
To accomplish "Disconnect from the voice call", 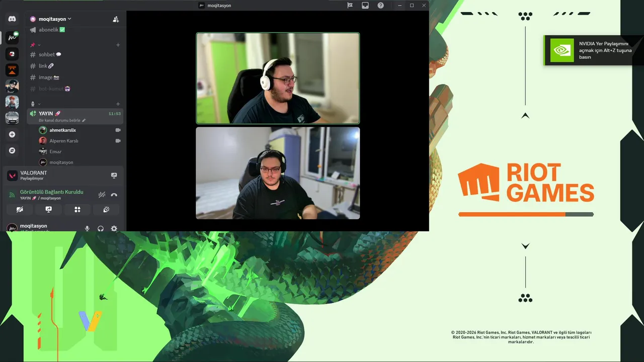I will 114,195.
